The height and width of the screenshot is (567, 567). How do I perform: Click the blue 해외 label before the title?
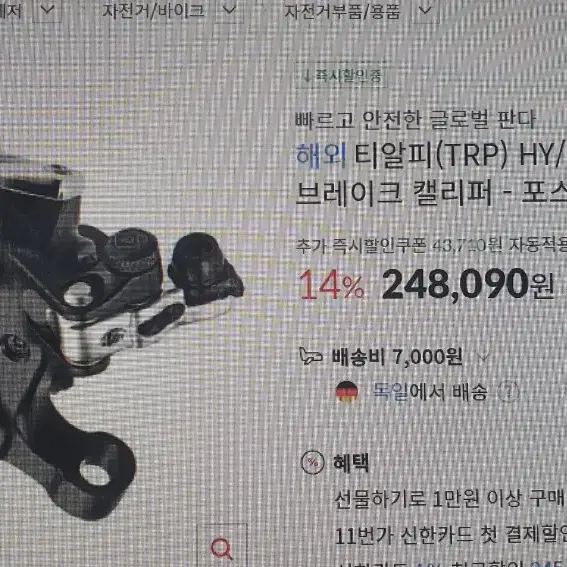pos(321,156)
